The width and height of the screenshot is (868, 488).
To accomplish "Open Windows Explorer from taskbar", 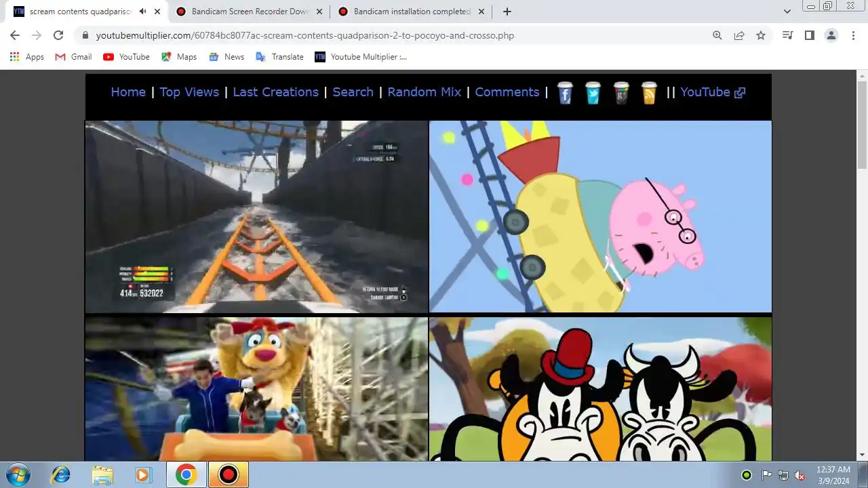I will click(x=102, y=474).
